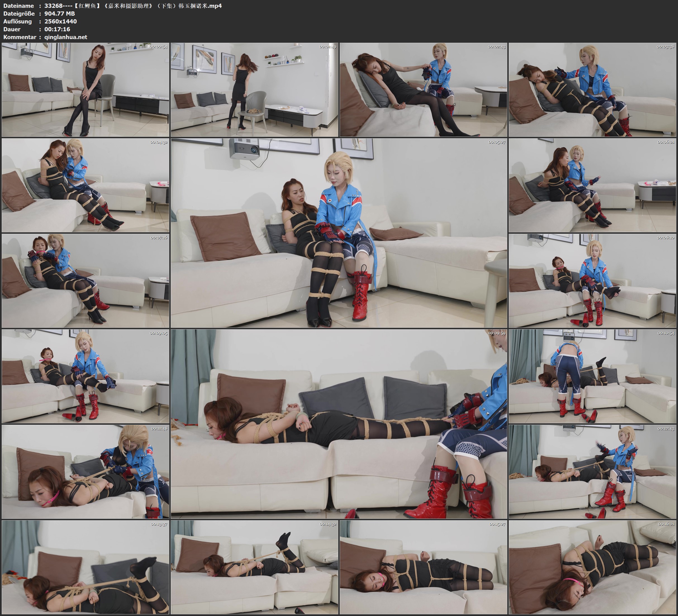Select the thumbnail at 00:06:21
The width and height of the screenshot is (678, 616).
[592, 185]
